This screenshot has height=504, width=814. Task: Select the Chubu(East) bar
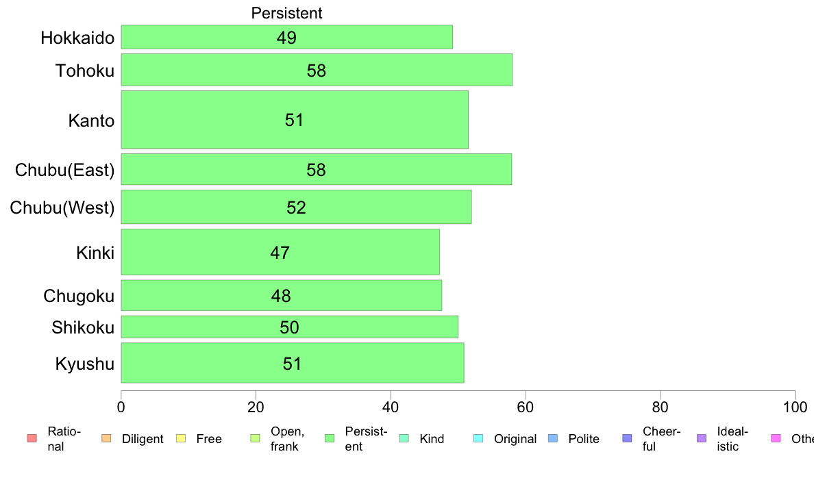click(316, 169)
